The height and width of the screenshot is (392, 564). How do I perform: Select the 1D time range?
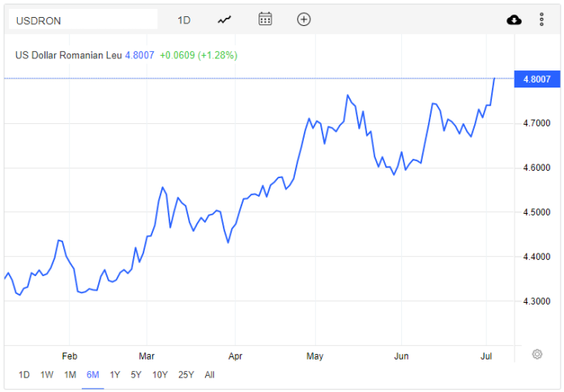pos(24,374)
